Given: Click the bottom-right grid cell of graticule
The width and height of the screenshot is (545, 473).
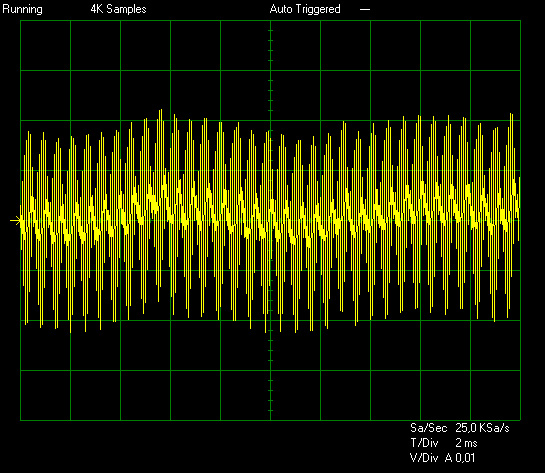Looking at the screenshot, I should [x=495, y=395].
